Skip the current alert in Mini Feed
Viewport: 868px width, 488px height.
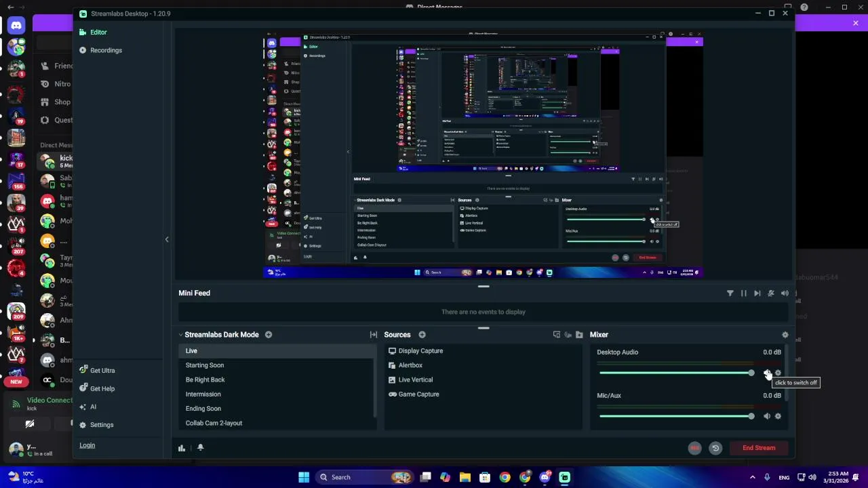(x=757, y=293)
